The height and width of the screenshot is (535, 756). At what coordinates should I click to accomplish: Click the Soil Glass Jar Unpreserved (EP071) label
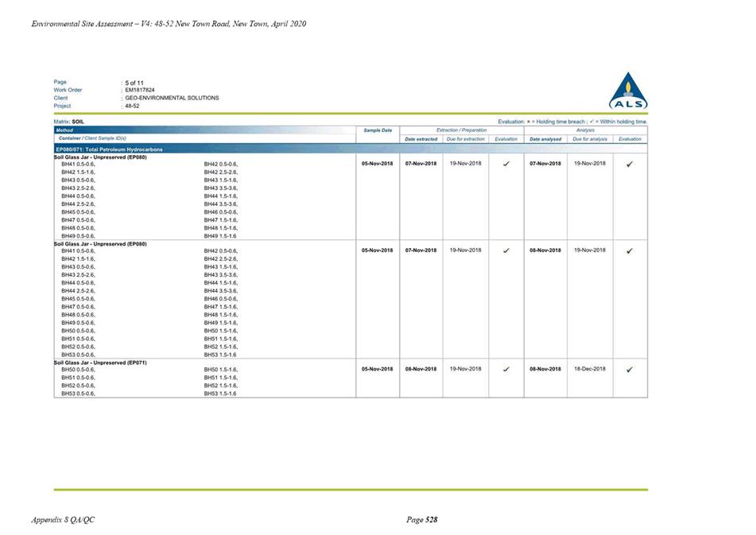click(100, 362)
